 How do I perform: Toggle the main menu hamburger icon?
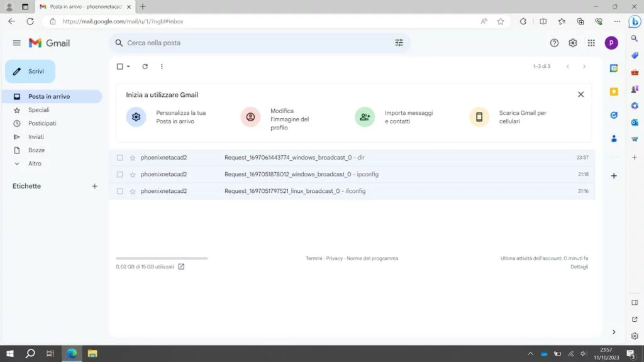pos(16,43)
